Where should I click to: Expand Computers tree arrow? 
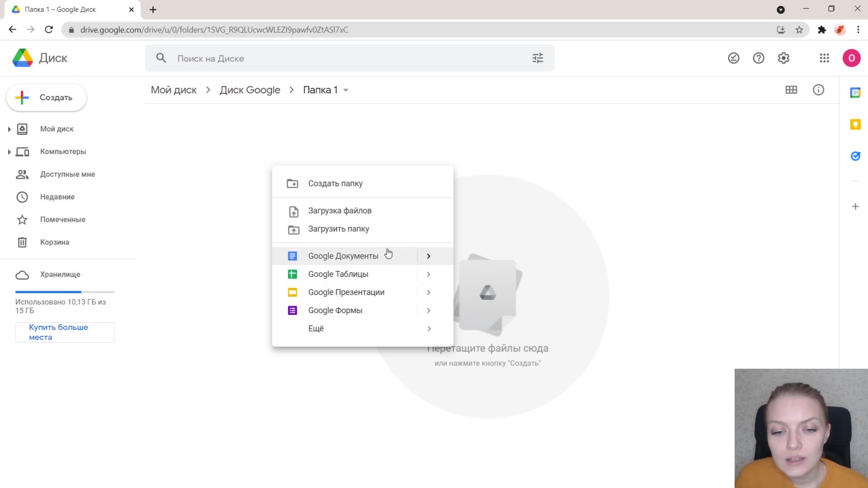(9, 152)
